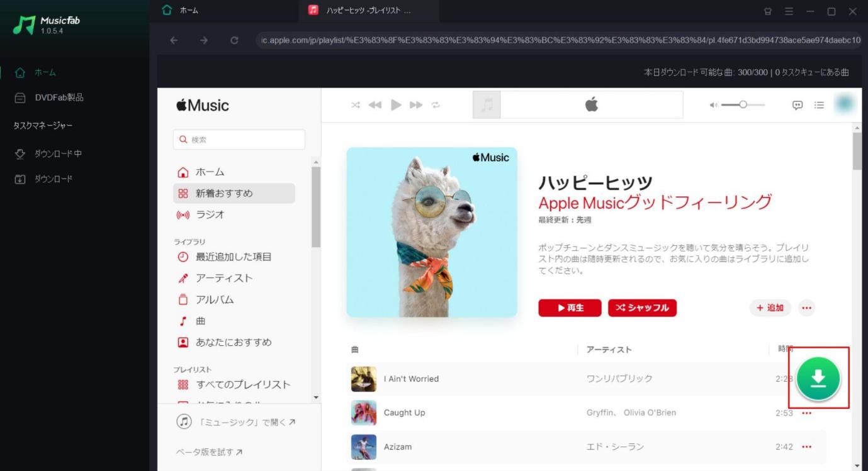Open artist ワンリパブリック
The width and height of the screenshot is (868, 471).
coord(619,379)
